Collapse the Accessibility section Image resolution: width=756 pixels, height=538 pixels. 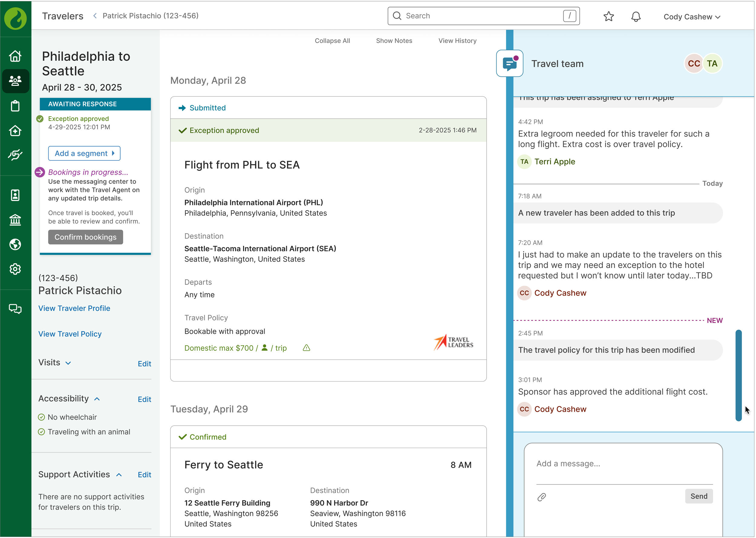pos(97,399)
